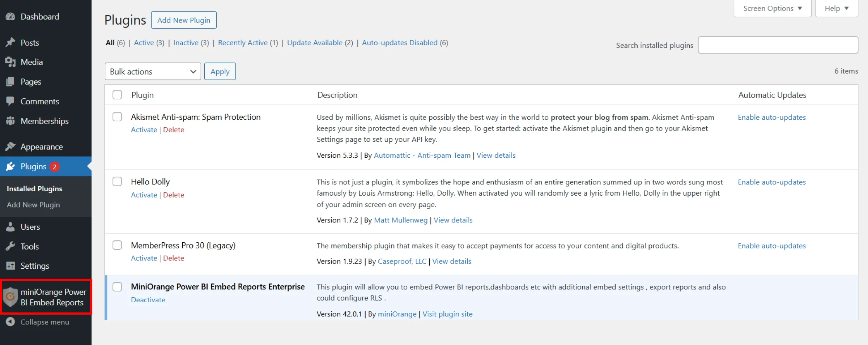Screen dimensions: 868x345
Task: Open Matt Mullenweg author link
Action: (x=401, y=220)
